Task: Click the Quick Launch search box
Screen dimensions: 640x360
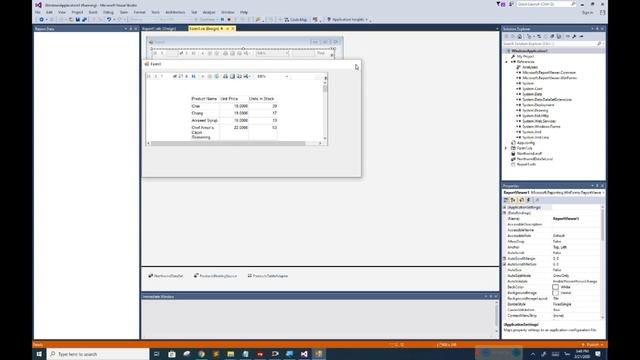Action: click(546, 4)
